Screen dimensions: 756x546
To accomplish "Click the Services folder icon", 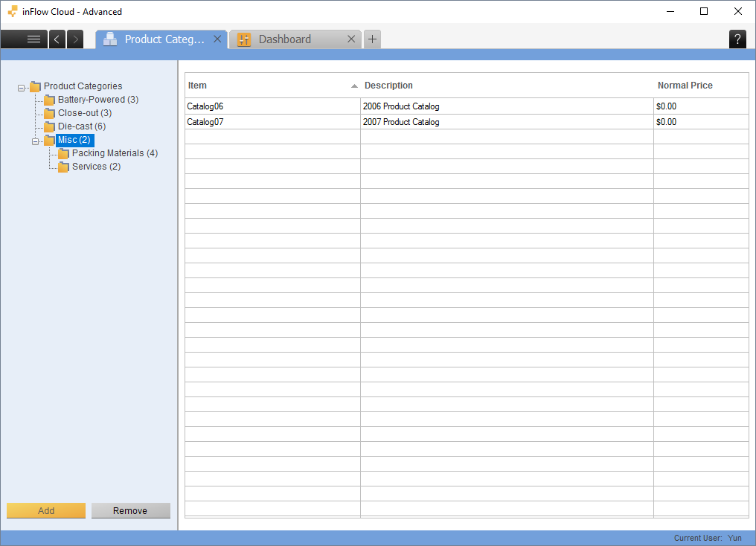I will tap(63, 167).
